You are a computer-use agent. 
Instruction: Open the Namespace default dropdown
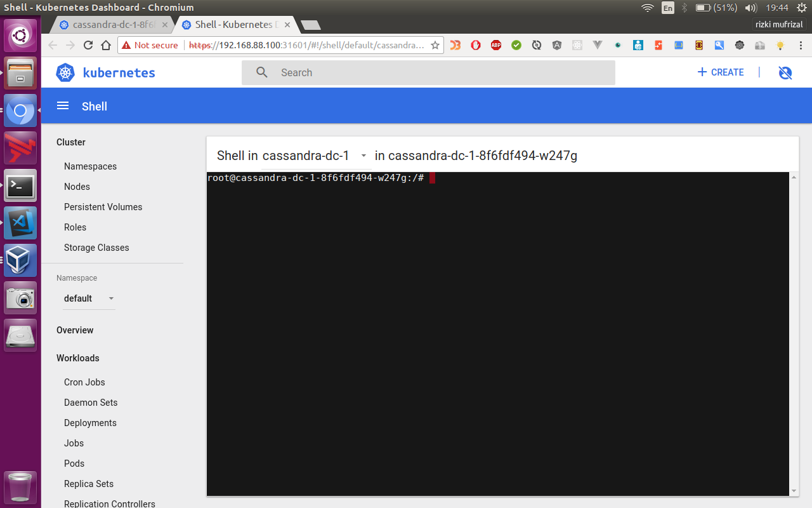(89, 298)
